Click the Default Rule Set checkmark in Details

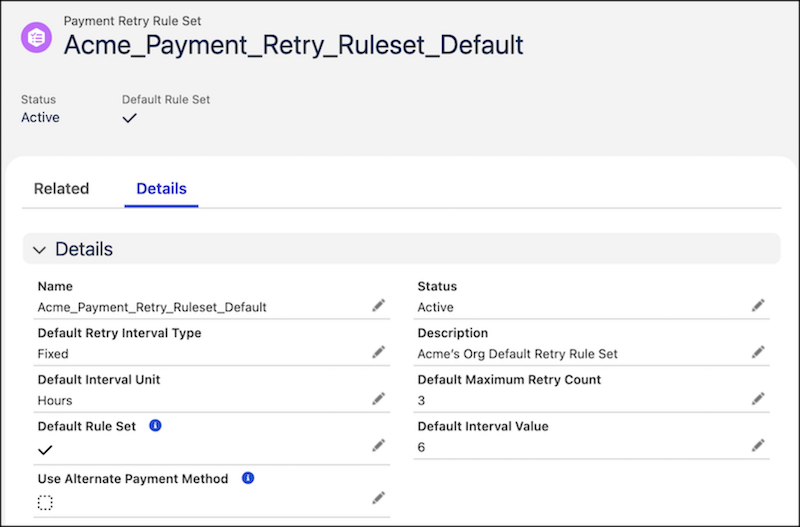[45, 450]
